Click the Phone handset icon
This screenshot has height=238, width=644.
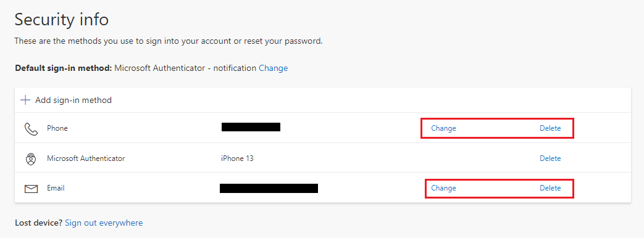(31, 129)
